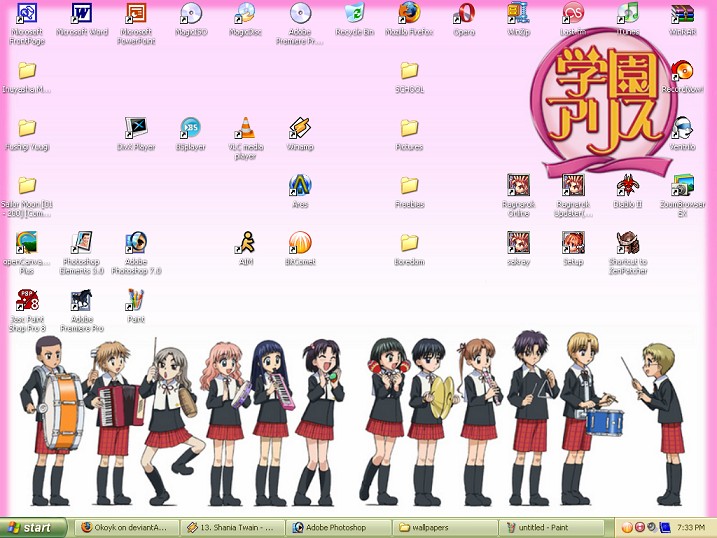Switch to the Shania Twain Winamp taskbar button
Screen dimensions: 717x538
(232, 528)
